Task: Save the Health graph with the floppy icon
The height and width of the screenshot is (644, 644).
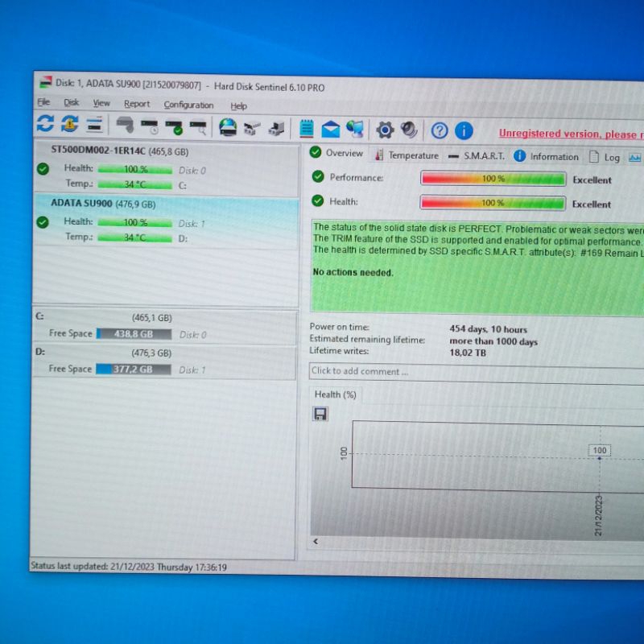Action: (320, 413)
